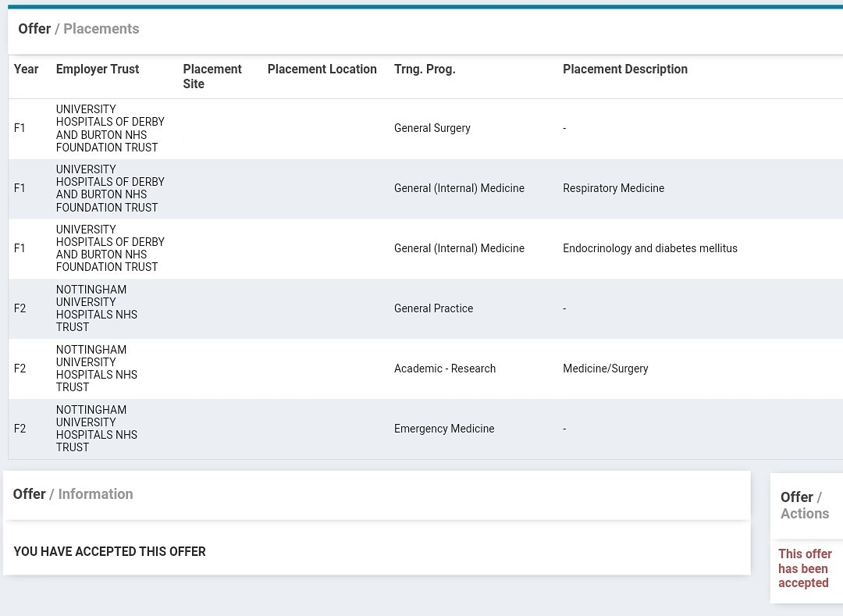The image size is (843, 616).
Task: Select the General Surgery training programme cell
Action: (x=432, y=128)
